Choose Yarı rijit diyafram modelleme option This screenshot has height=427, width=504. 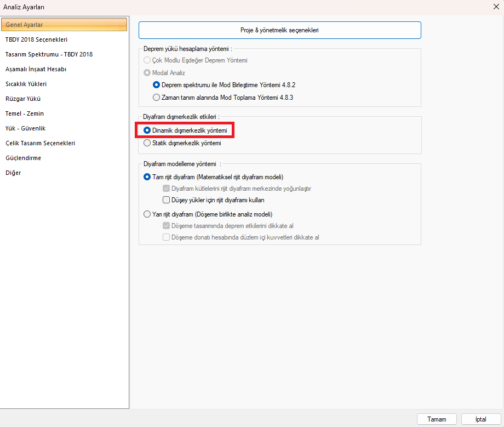click(x=147, y=214)
